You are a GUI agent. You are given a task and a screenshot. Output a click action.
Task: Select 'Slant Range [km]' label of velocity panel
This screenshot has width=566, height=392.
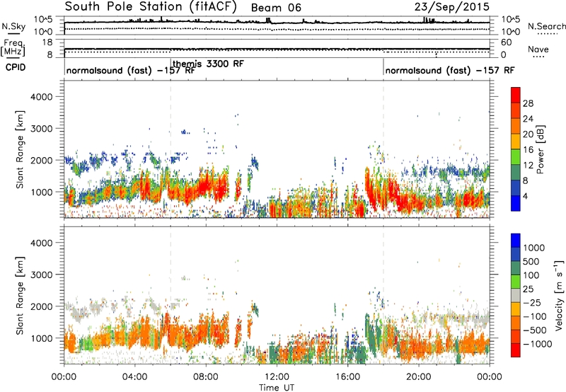pyautogui.click(x=20, y=296)
